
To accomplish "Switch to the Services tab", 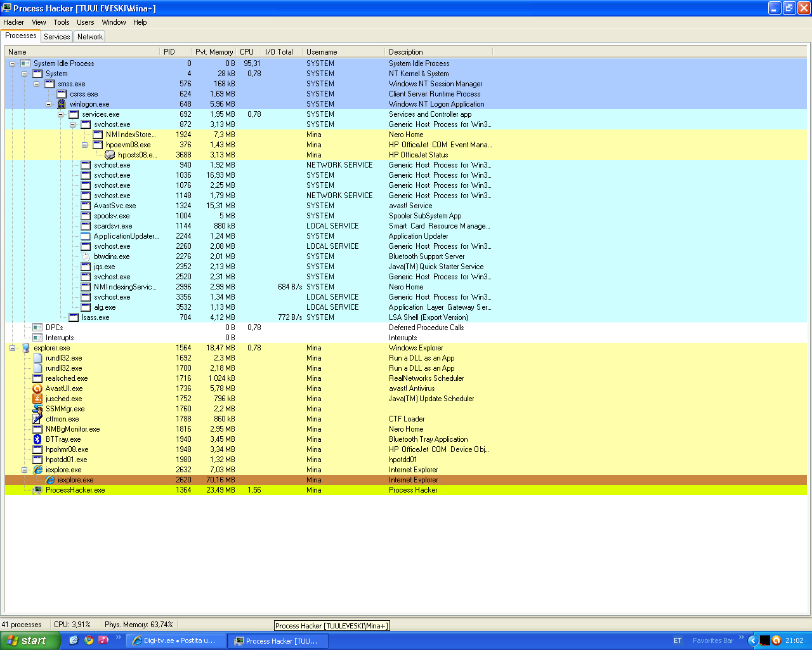I will click(56, 37).
